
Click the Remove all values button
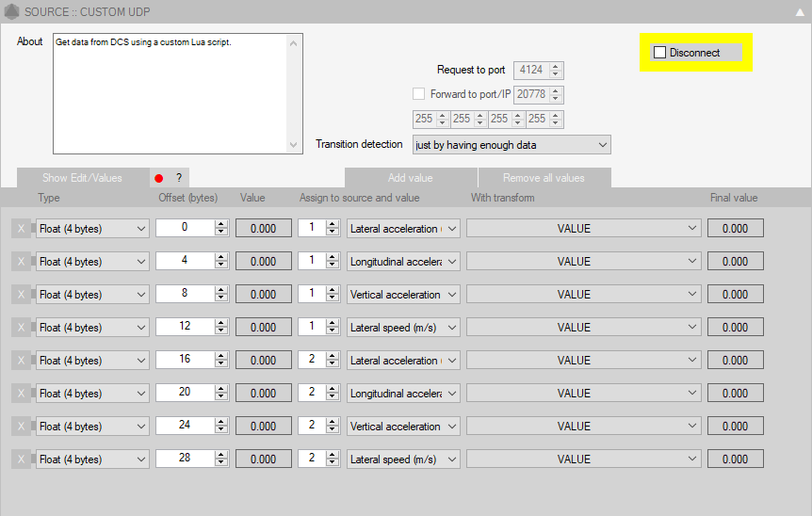click(544, 178)
